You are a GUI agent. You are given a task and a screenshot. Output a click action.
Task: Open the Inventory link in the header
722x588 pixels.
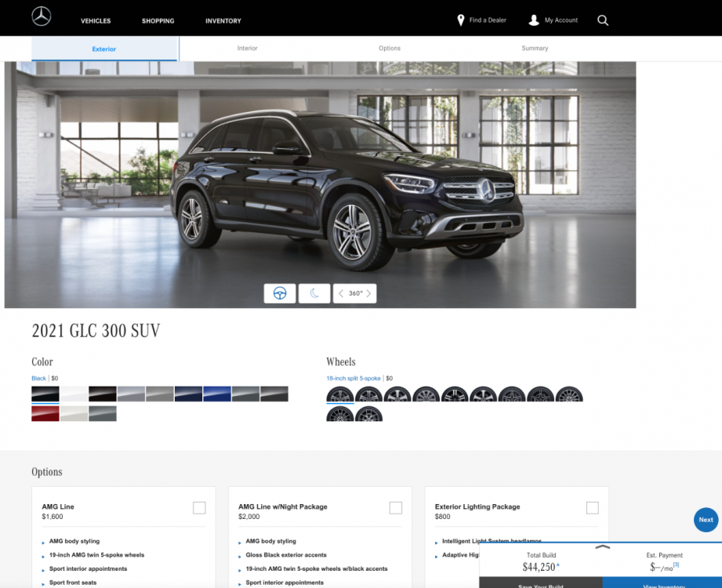(x=223, y=21)
